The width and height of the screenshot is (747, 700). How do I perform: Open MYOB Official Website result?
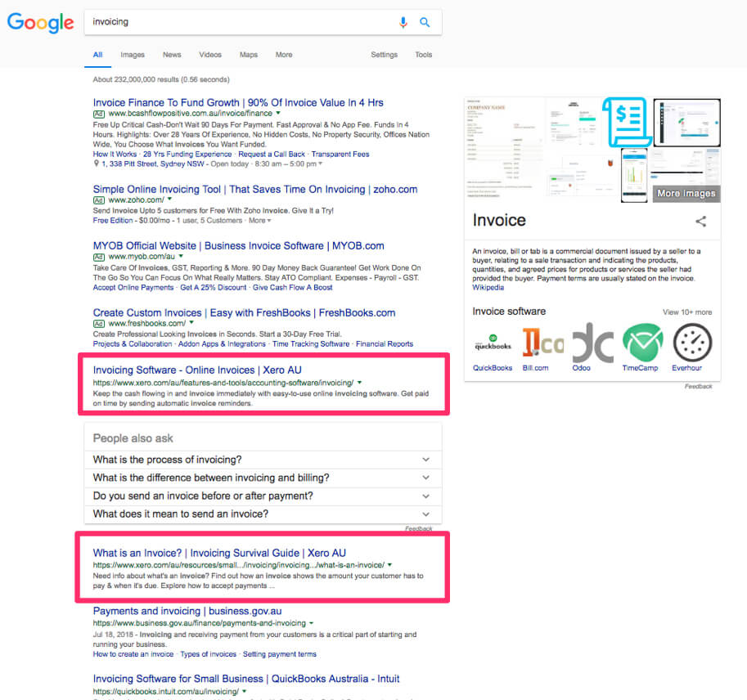pyautogui.click(x=238, y=245)
